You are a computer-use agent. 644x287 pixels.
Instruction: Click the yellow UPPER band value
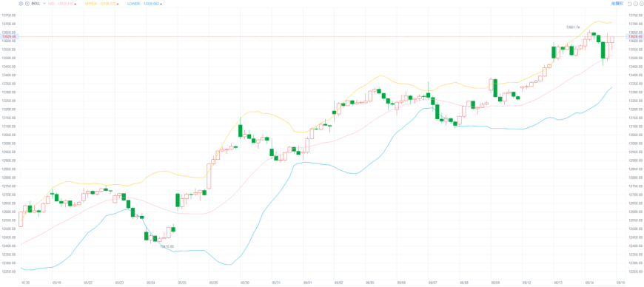pos(107,3)
